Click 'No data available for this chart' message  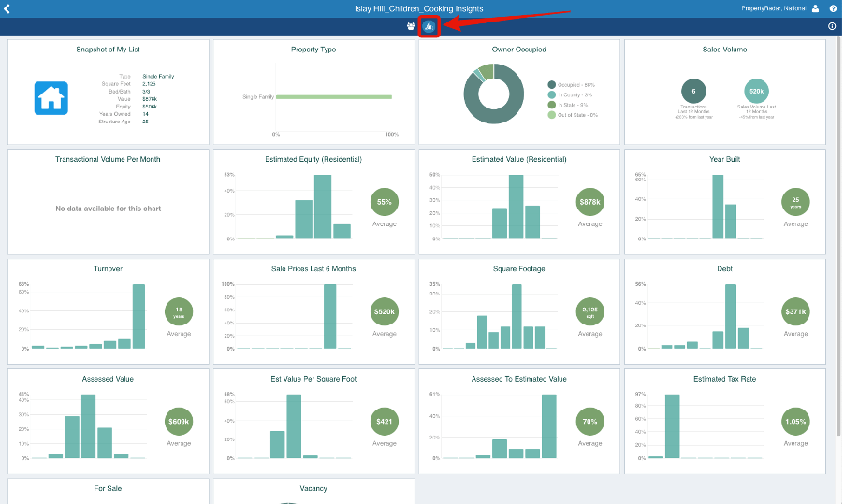(109, 209)
